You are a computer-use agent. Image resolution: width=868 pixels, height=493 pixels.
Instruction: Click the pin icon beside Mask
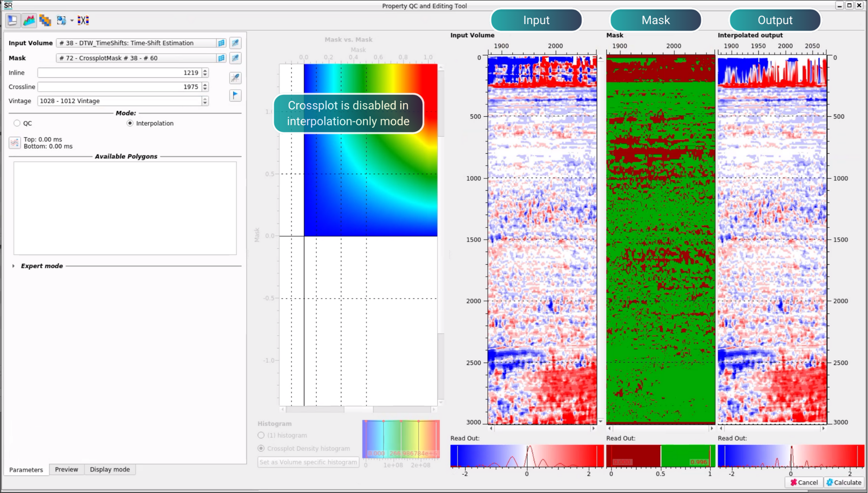click(x=235, y=58)
